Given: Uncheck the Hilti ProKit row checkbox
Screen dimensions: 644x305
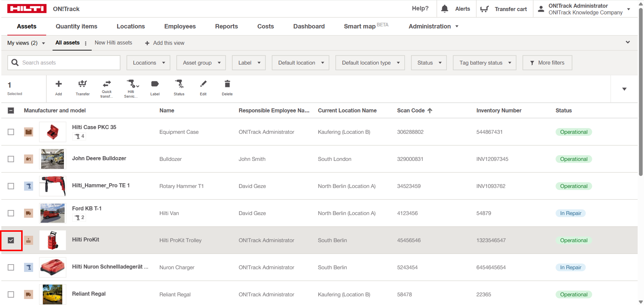Looking at the screenshot, I should tap(11, 240).
